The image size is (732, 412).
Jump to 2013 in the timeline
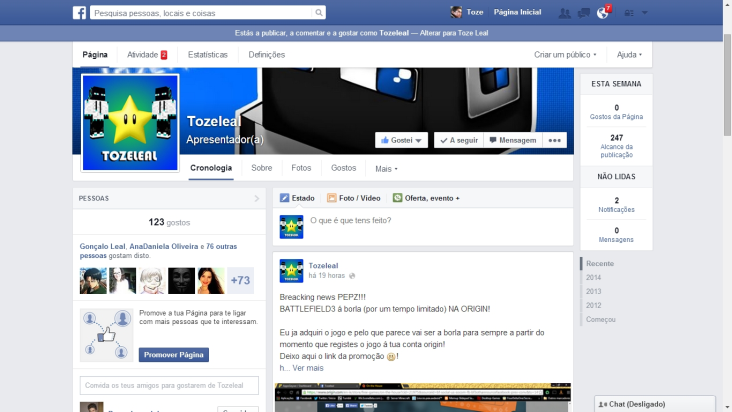[x=593, y=292]
